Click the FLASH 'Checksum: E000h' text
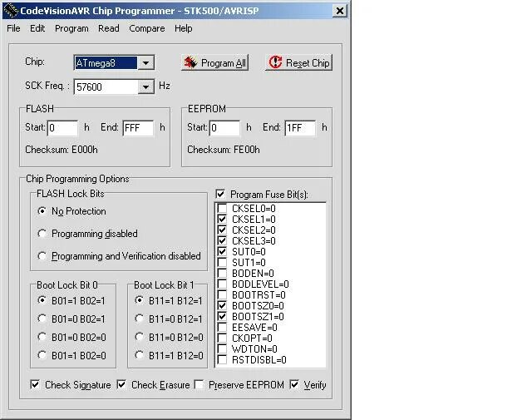The image size is (532, 420). [x=62, y=150]
